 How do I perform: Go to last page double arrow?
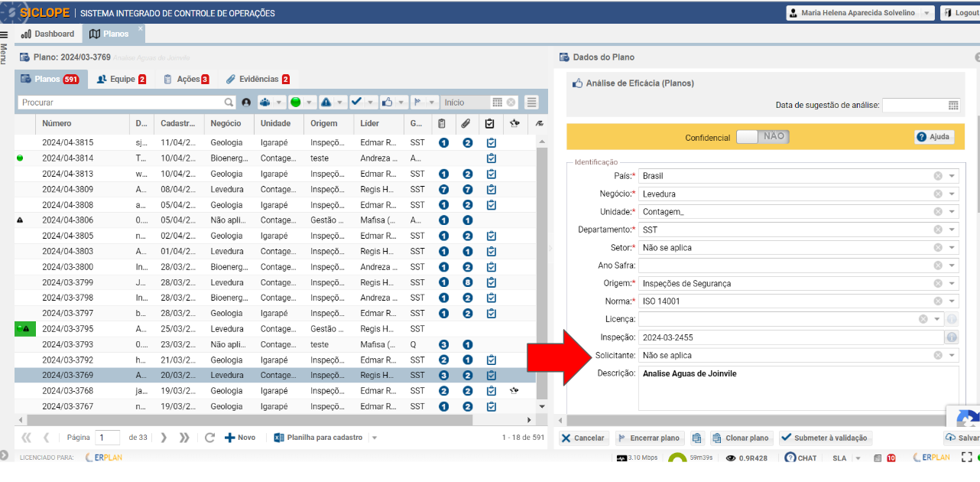click(x=184, y=438)
